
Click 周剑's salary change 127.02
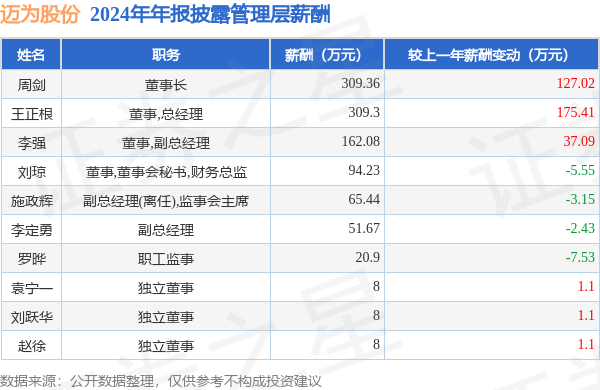[576, 83]
